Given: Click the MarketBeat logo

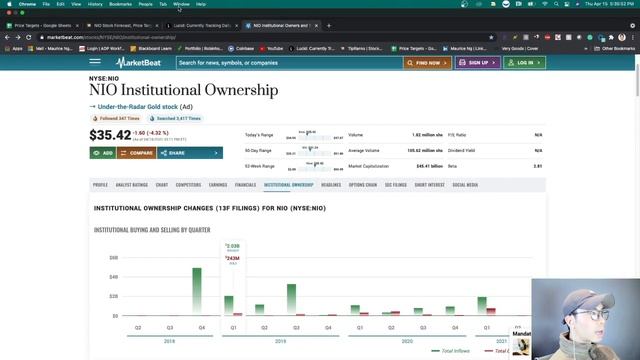Looking at the screenshot, I should tap(138, 62).
